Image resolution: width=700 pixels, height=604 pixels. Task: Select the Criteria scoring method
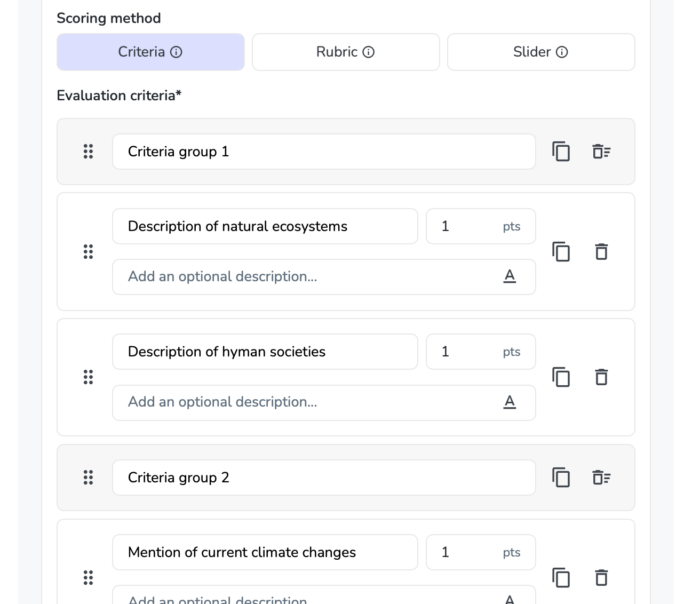(x=151, y=52)
